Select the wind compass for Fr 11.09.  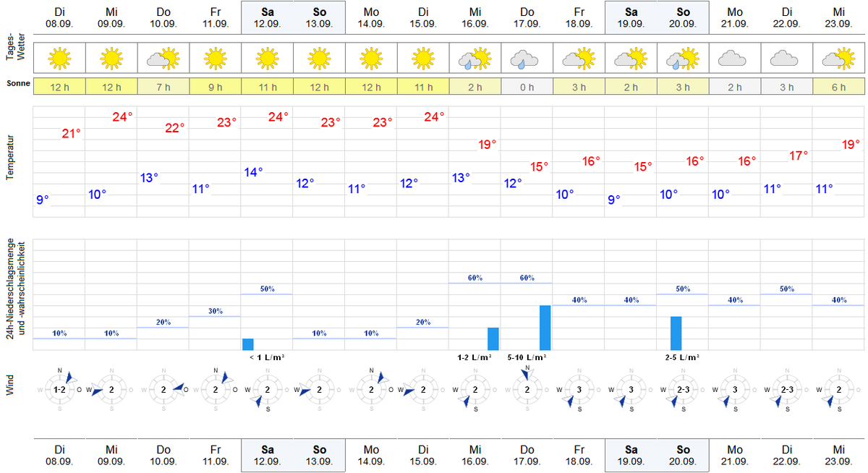coord(215,390)
